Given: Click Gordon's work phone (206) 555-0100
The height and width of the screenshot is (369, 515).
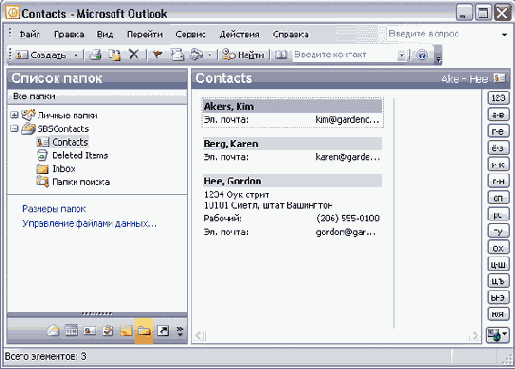Looking at the screenshot, I should 348,218.
